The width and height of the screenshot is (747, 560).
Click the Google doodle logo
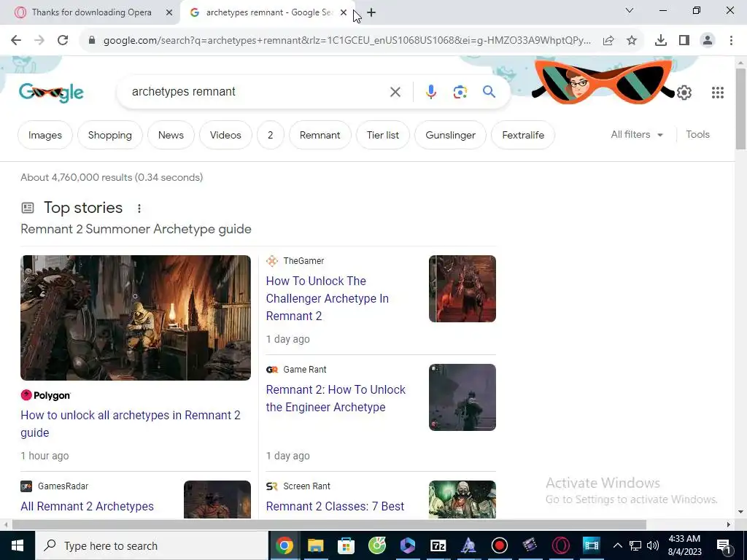click(x=51, y=93)
